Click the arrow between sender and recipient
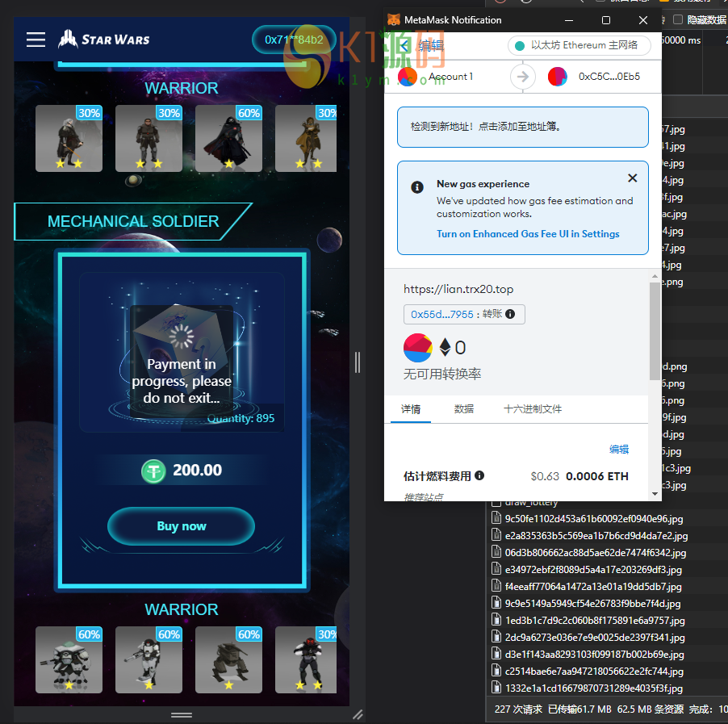This screenshot has height=724, width=728. (523, 77)
